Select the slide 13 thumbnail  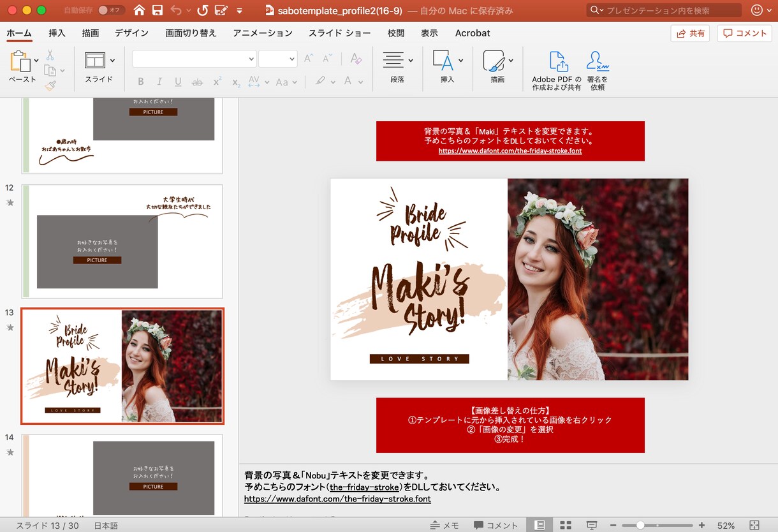122,366
